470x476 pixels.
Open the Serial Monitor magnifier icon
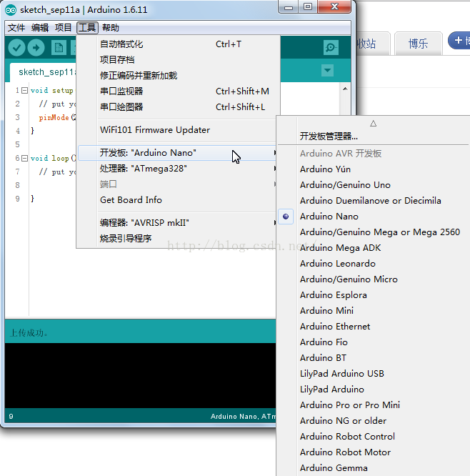[331, 48]
